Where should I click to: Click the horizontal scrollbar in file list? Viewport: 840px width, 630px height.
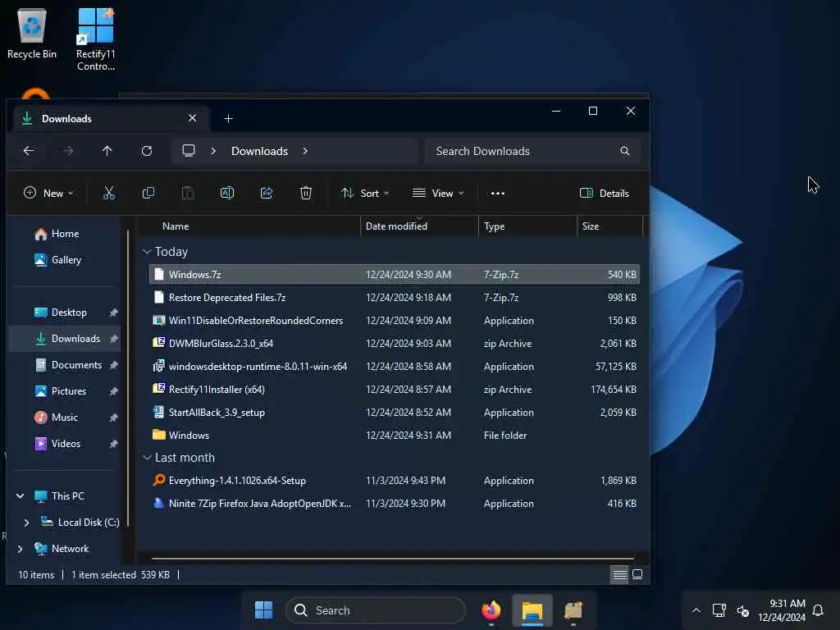click(x=393, y=558)
